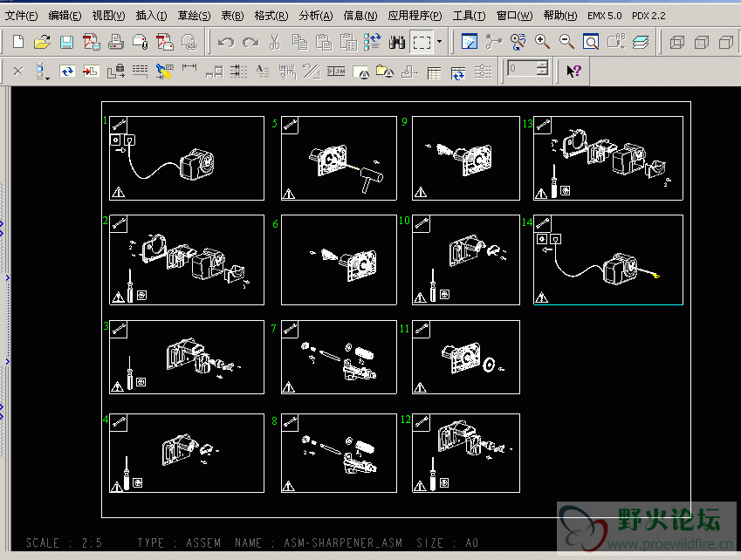Export to PDF and save icon

tap(92, 42)
